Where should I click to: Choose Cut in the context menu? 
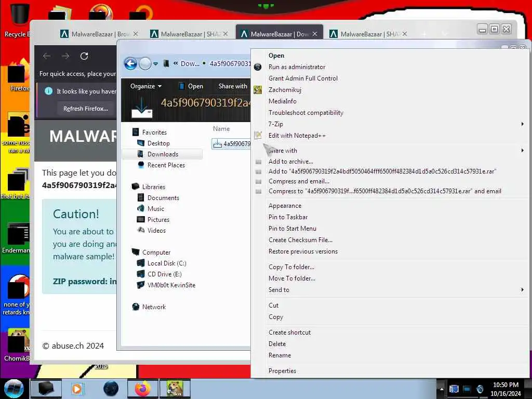273,305
